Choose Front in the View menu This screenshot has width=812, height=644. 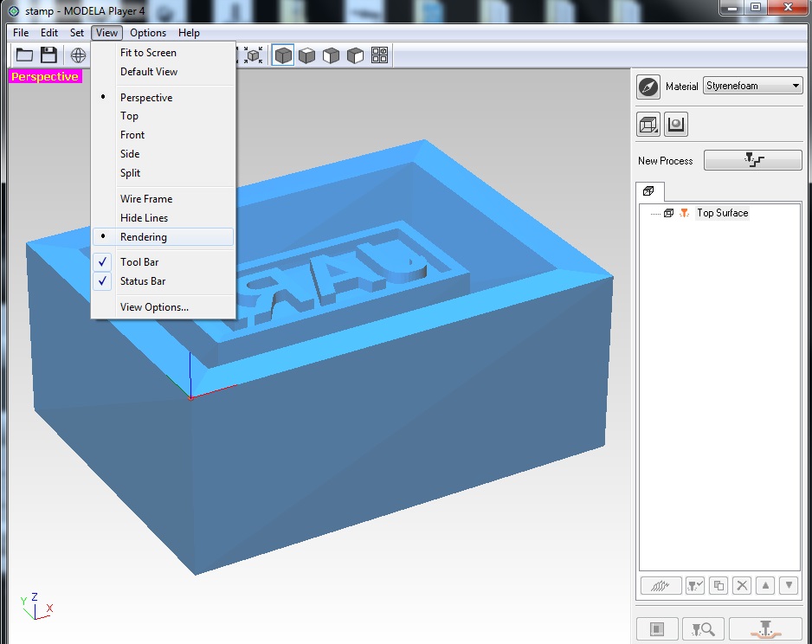tap(163, 135)
